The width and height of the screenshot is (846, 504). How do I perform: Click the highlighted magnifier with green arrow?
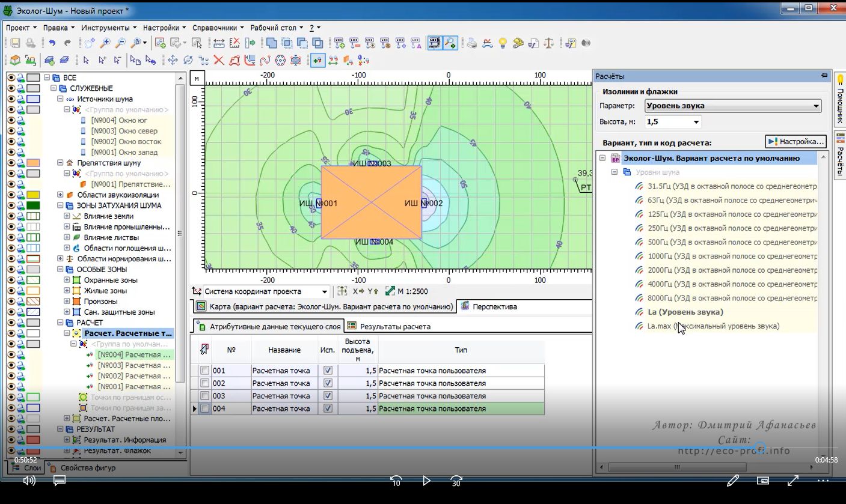click(x=450, y=43)
